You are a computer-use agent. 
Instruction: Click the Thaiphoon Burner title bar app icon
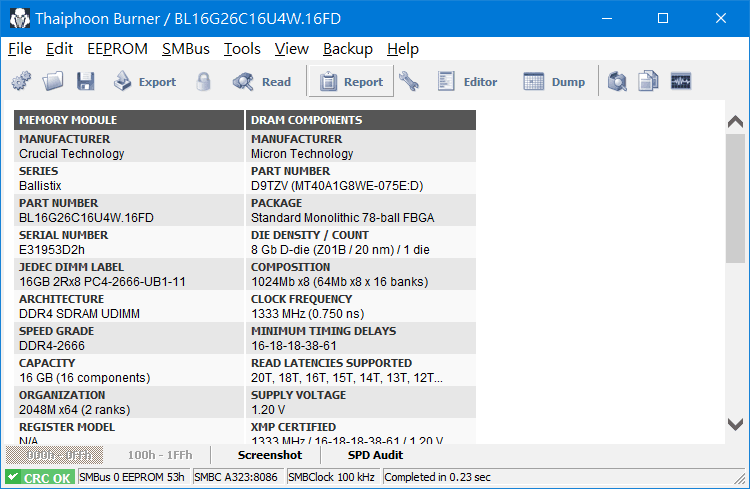pos(20,19)
